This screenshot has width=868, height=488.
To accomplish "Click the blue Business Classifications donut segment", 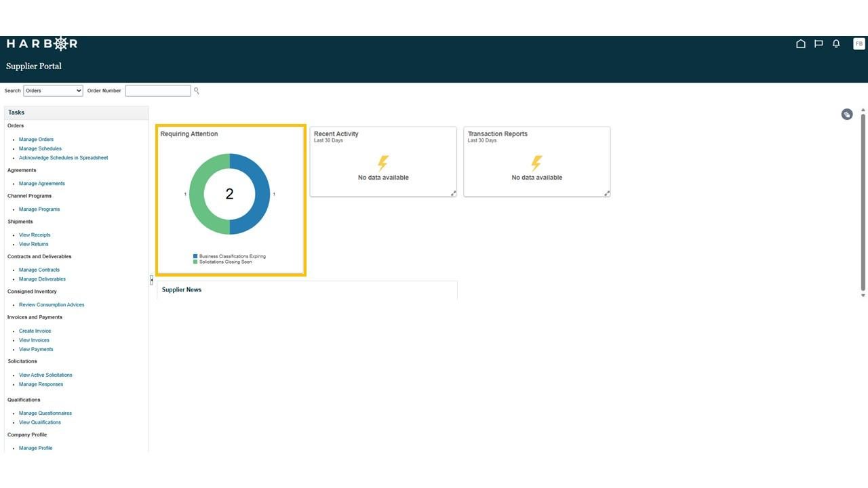I will [x=262, y=194].
